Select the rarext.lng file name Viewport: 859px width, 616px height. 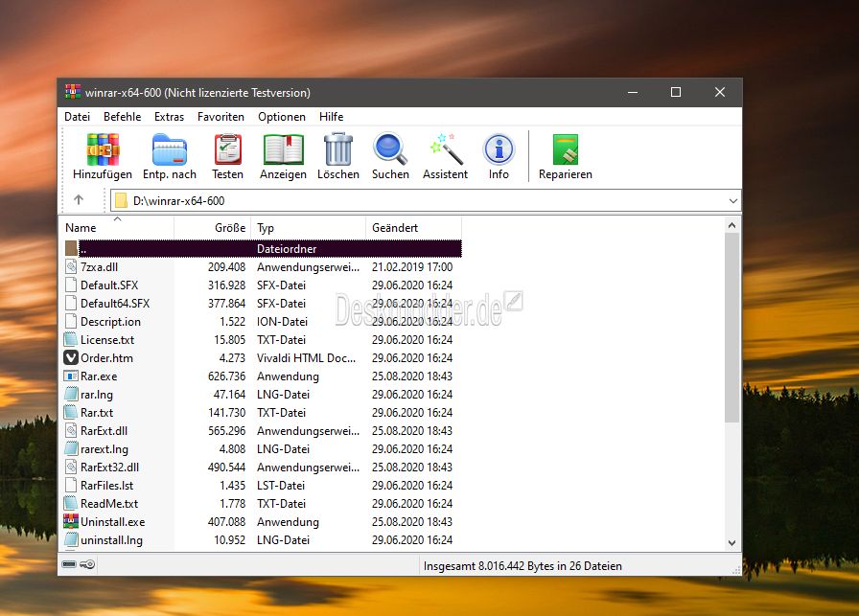[104, 449]
